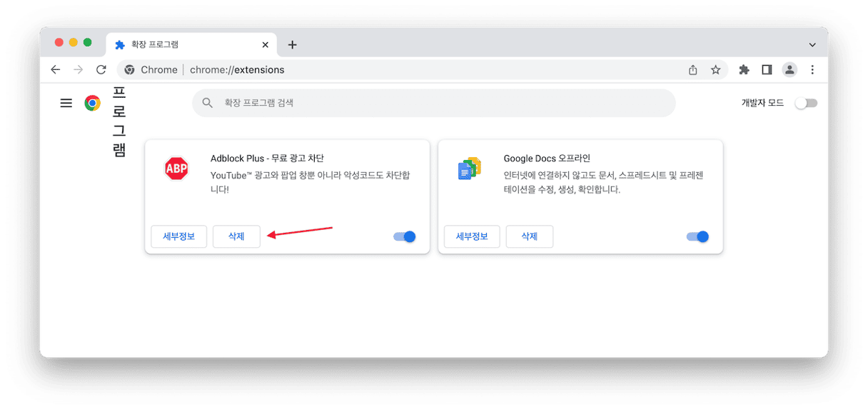This screenshot has height=410, width=868.
Task: Select the 확장 프로그램 browser tab
Action: tap(191, 44)
